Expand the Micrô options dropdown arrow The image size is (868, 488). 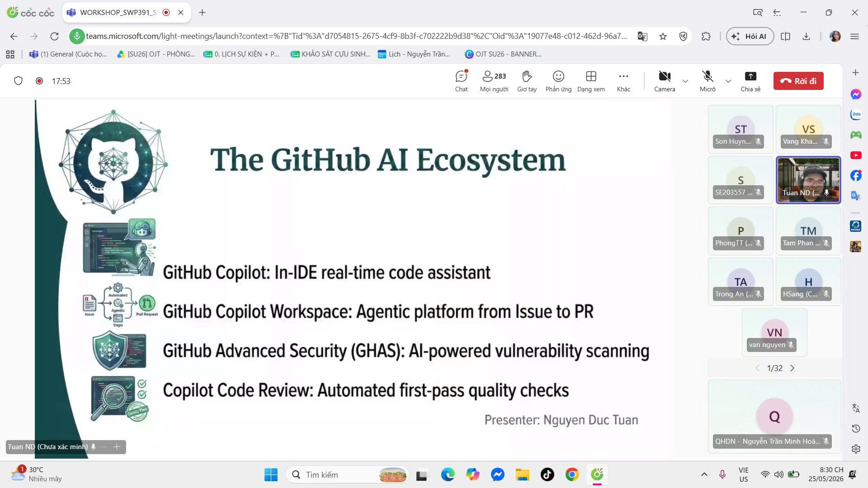coord(728,81)
